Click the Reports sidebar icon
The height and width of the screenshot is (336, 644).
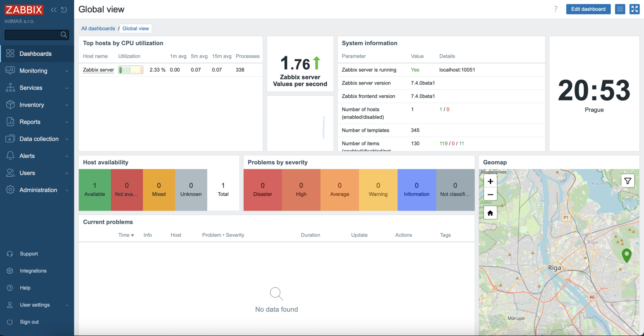[x=10, y=122]
